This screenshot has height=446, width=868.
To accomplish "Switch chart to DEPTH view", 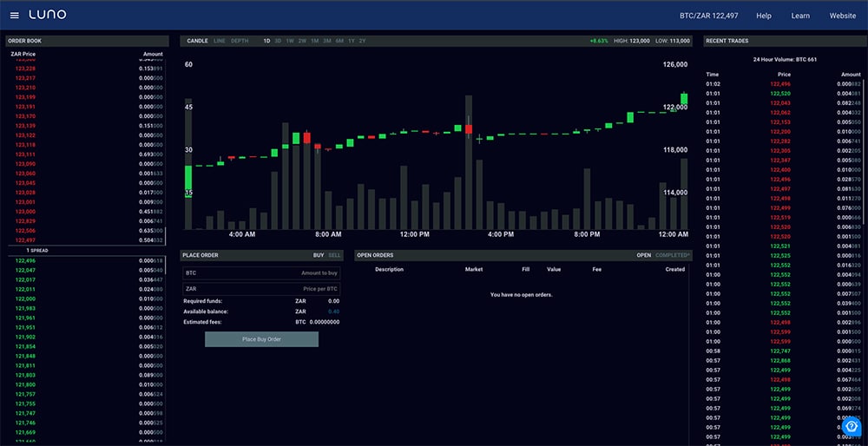I will [x=240, y=41].
